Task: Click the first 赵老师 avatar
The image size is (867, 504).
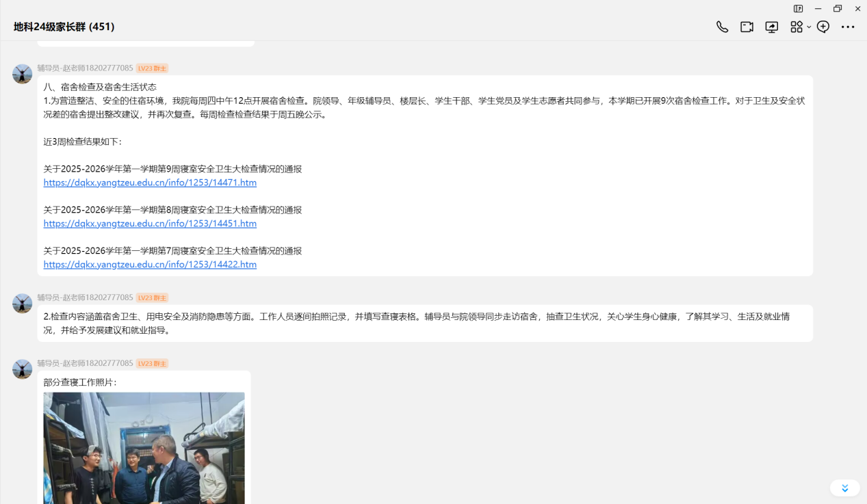Action: point(23,74)
